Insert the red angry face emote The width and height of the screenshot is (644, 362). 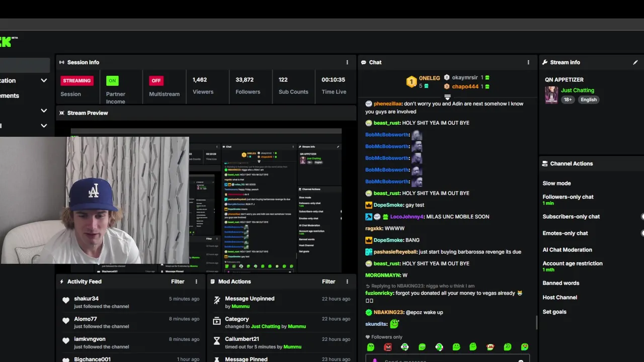click(388, 347)
